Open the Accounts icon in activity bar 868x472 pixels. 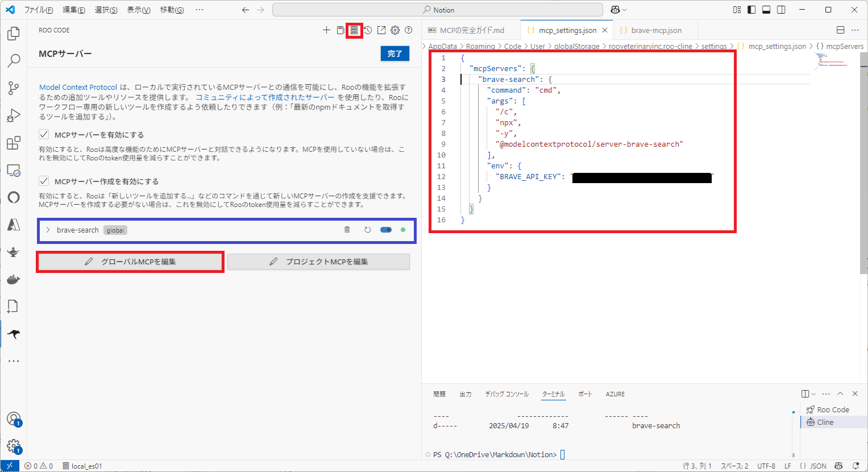coord(14,419)
